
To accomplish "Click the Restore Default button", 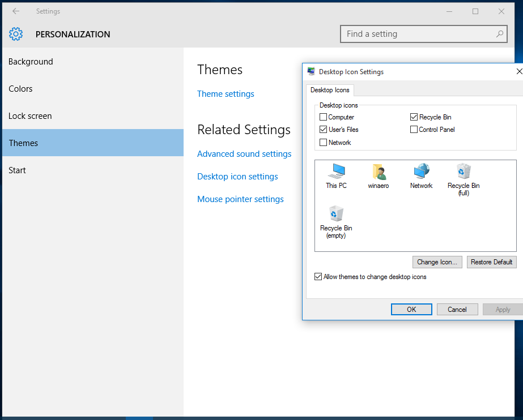I will pyautogui.click(x=492, y=262).
